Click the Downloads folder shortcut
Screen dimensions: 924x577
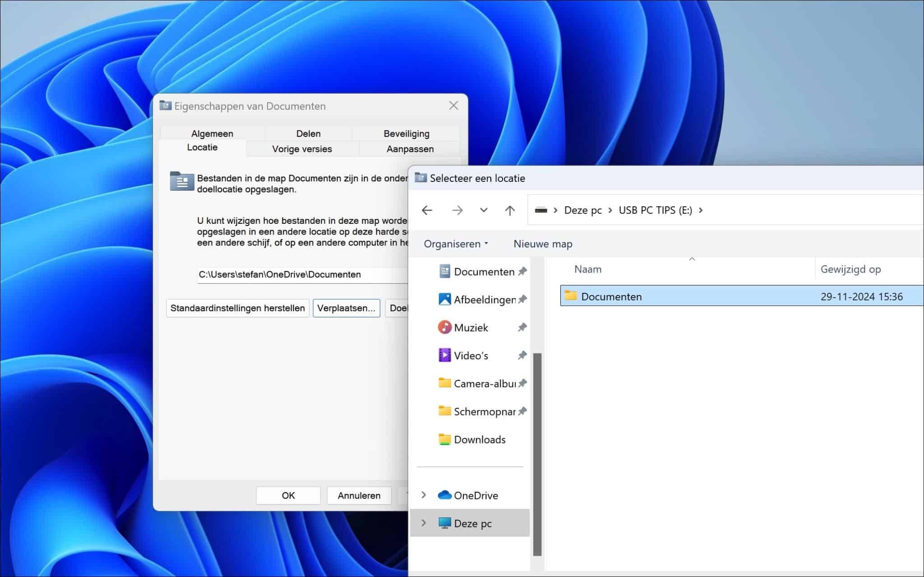479,439
